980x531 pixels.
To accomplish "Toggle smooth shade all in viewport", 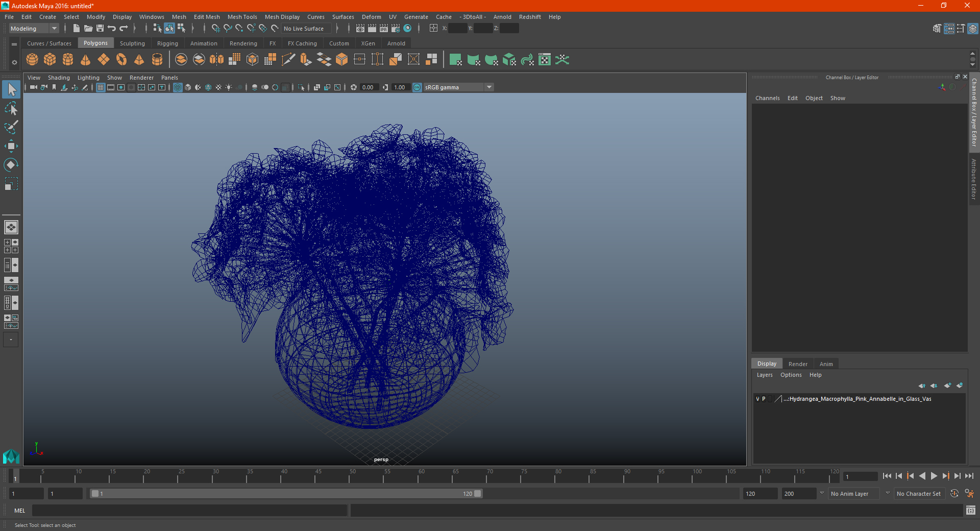I will click(188, 87).
